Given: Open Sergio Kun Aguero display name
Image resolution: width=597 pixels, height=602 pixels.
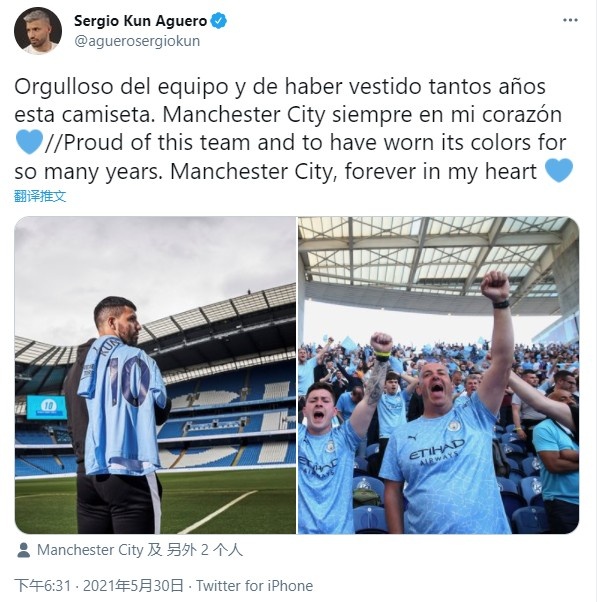Looking at the screenshot, I should pos(141,21).
